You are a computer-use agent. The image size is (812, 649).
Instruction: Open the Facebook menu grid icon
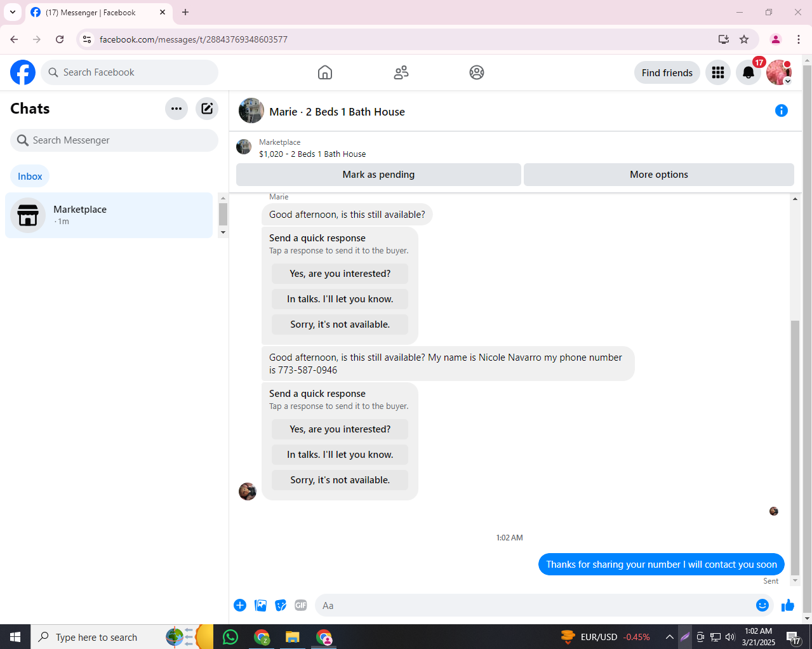(x=718, y=72)
